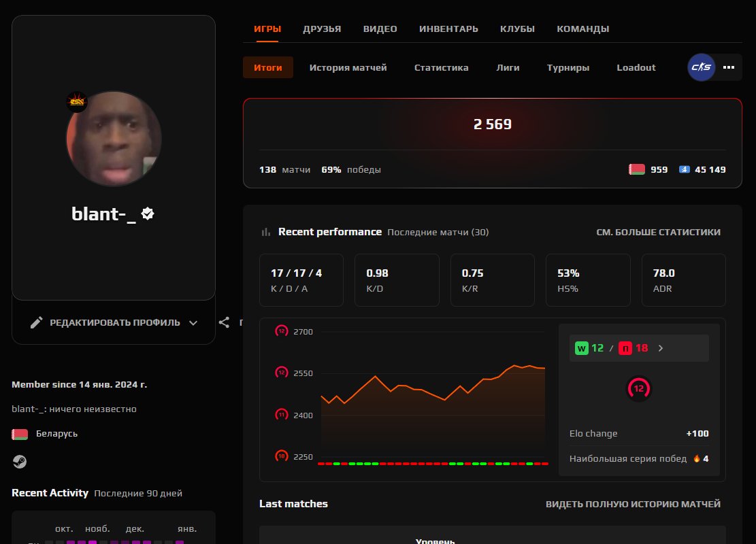
Task: Click ВИДЕТЬ ПОЛНУЮ ИСТОРИЮ МАТЧЕЙ link
Action: tap(633, 504)
